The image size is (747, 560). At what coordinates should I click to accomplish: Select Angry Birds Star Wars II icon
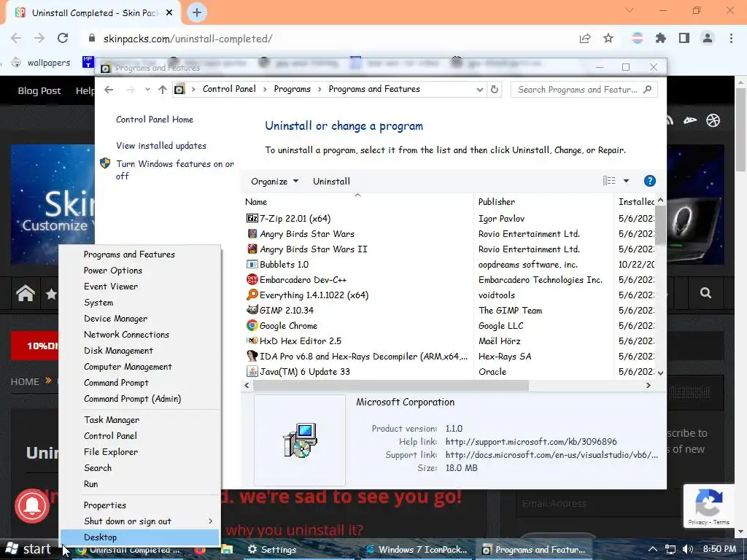tap(252, 249)
